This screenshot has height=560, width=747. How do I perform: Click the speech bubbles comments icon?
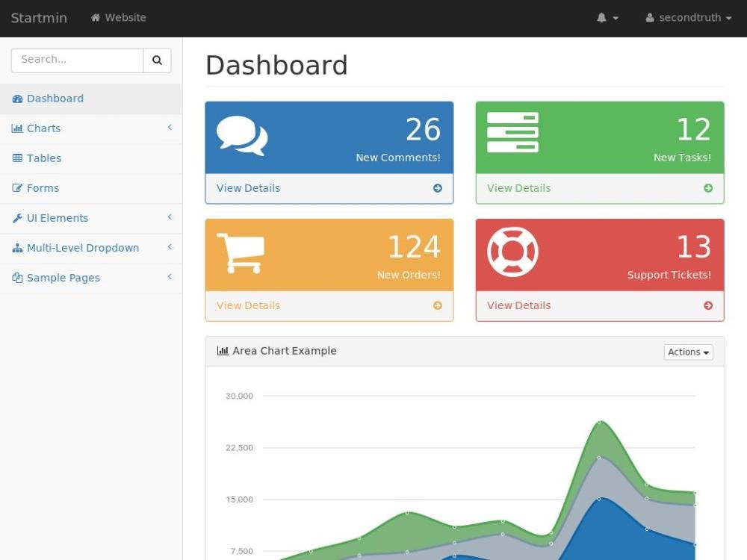pos(242,135)
